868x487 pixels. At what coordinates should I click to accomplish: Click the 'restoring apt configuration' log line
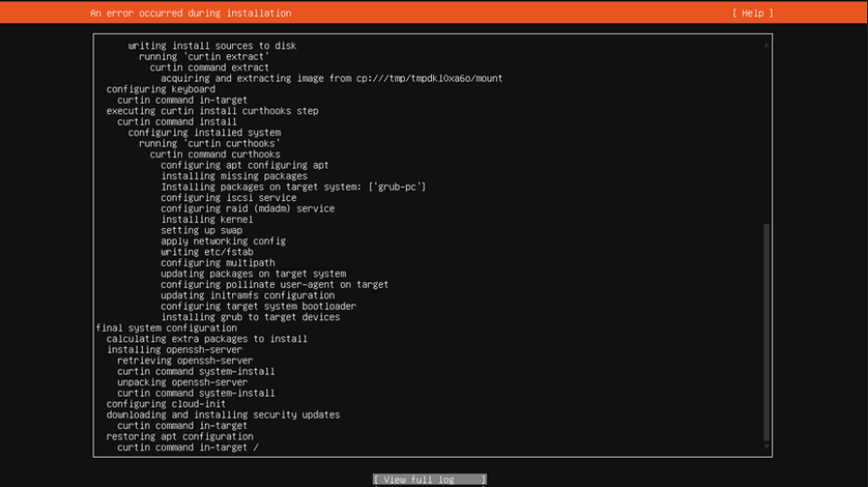coord(180,437)
